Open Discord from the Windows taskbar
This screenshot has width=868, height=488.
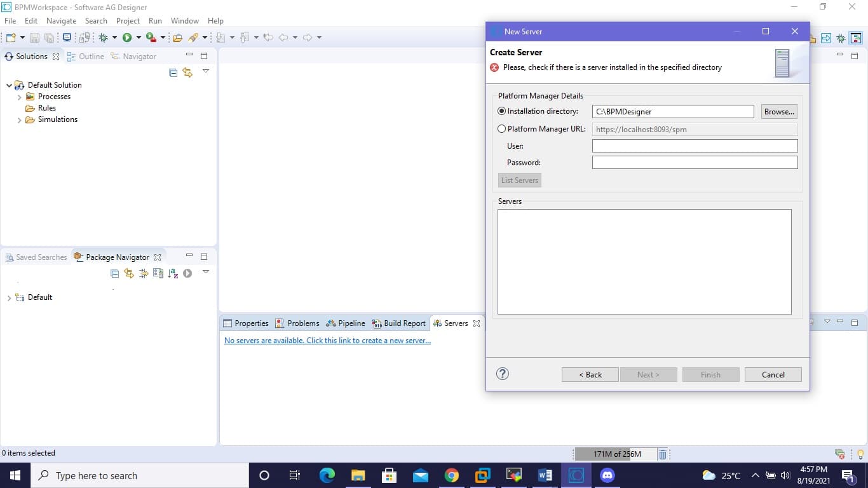tap(607, 475)
